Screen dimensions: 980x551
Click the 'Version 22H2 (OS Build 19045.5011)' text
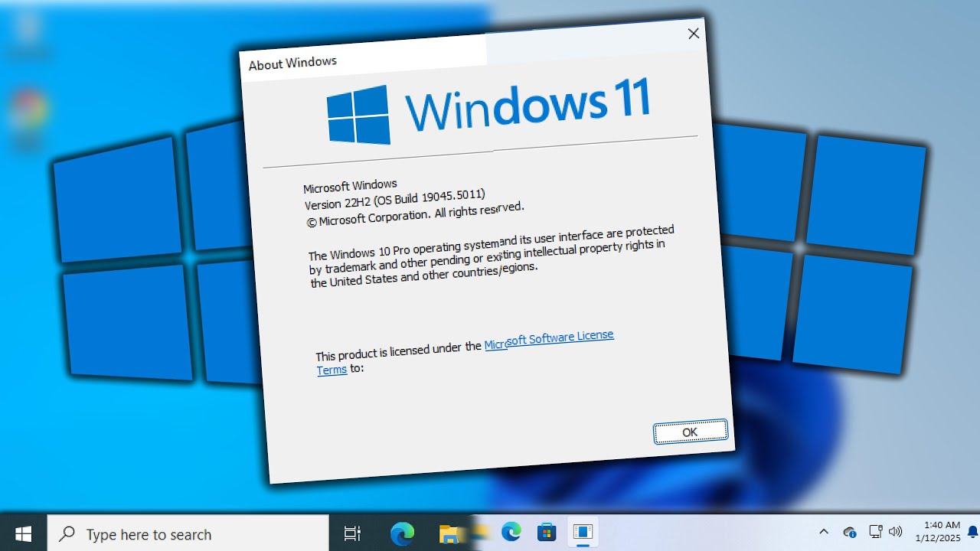[x=395, y=199]
